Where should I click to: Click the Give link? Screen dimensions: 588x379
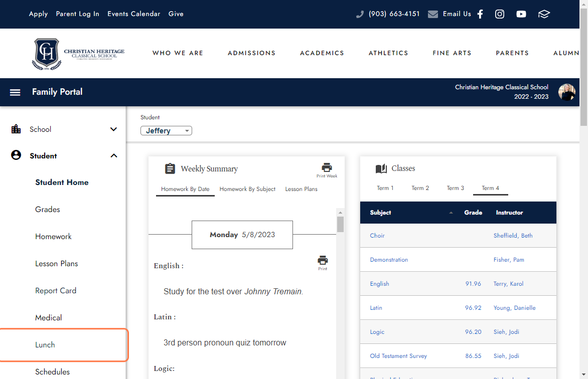tap(176, 14)
